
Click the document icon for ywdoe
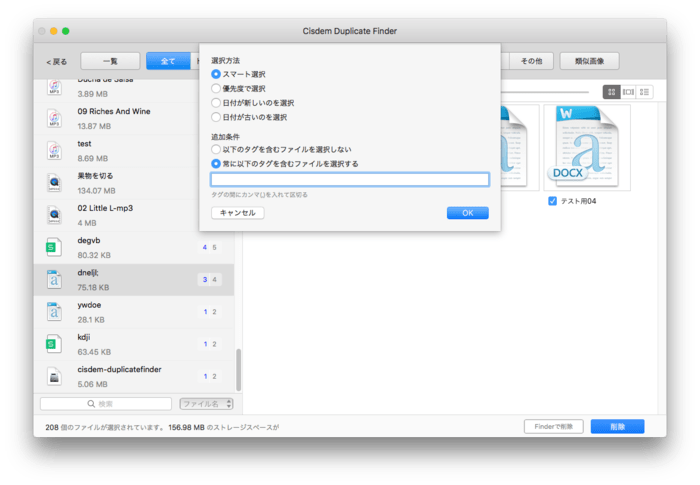(54, 312)
